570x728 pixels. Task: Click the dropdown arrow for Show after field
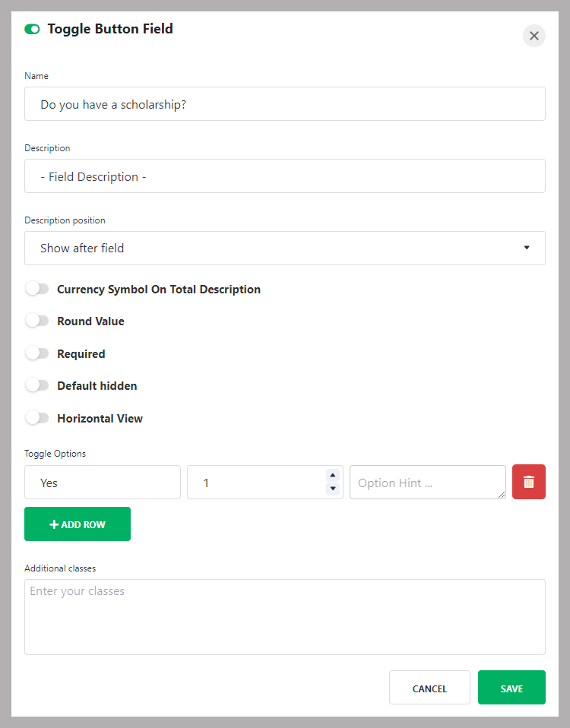(x=527, y=248)
